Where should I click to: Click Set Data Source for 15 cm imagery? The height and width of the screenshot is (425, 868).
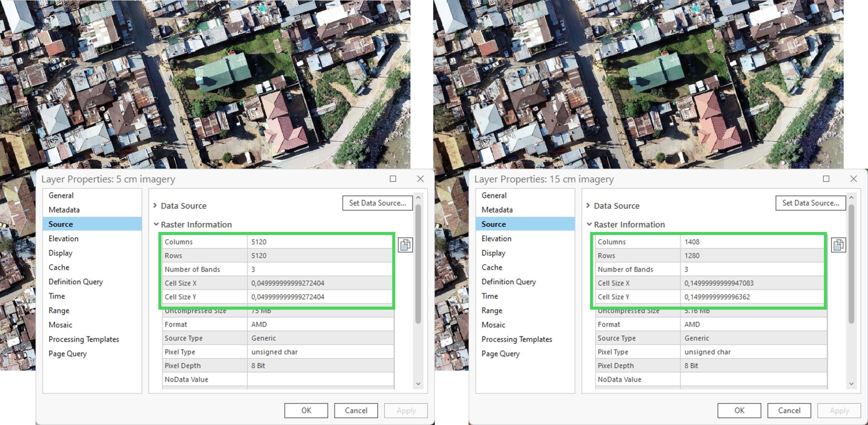(810, 203)
